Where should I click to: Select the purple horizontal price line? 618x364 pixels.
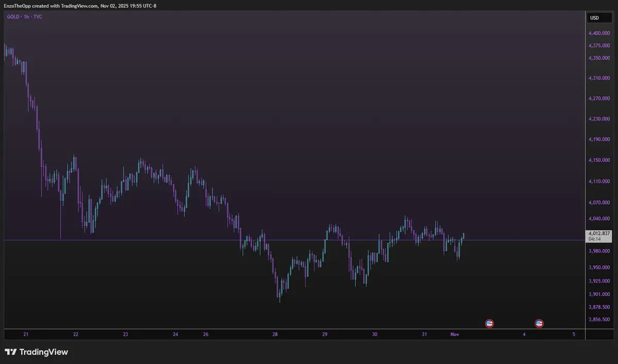click(294, 240)
